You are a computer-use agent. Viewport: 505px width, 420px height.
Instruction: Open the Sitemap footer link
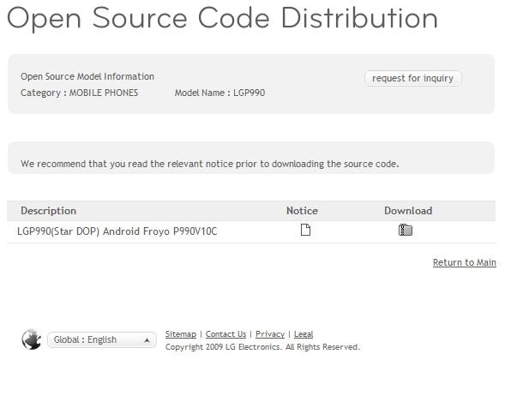(181, 334)
